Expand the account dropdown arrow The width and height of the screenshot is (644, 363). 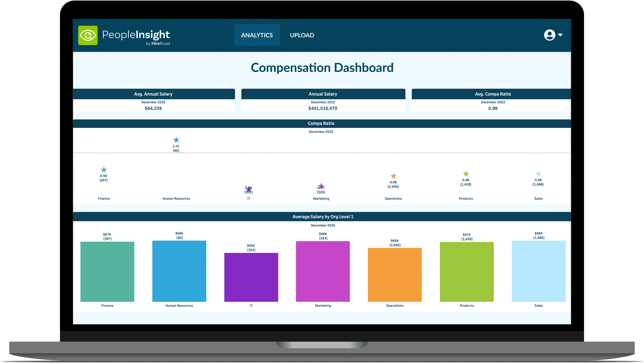point(560,35)
